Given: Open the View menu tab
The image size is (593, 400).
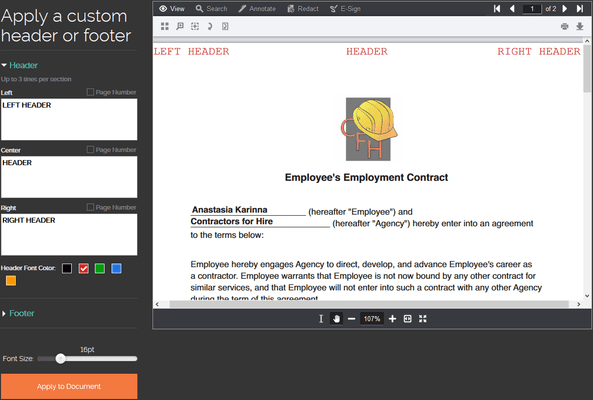Looking at the screenshot, I should tap(172, 9).
